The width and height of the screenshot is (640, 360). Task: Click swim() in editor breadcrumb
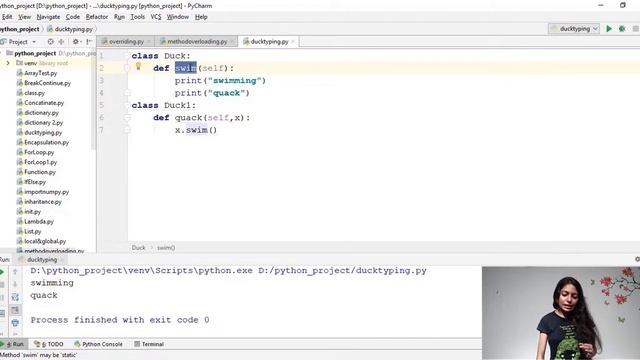pos(166,248)
